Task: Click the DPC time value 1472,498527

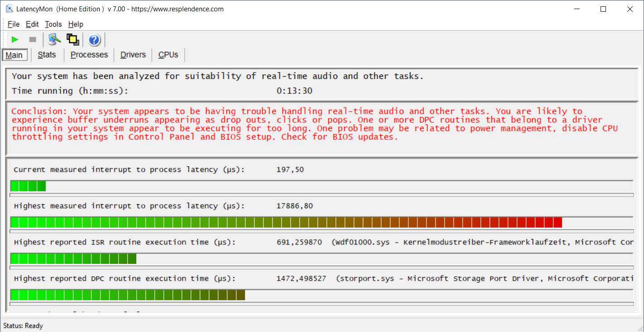Action: 301,278
